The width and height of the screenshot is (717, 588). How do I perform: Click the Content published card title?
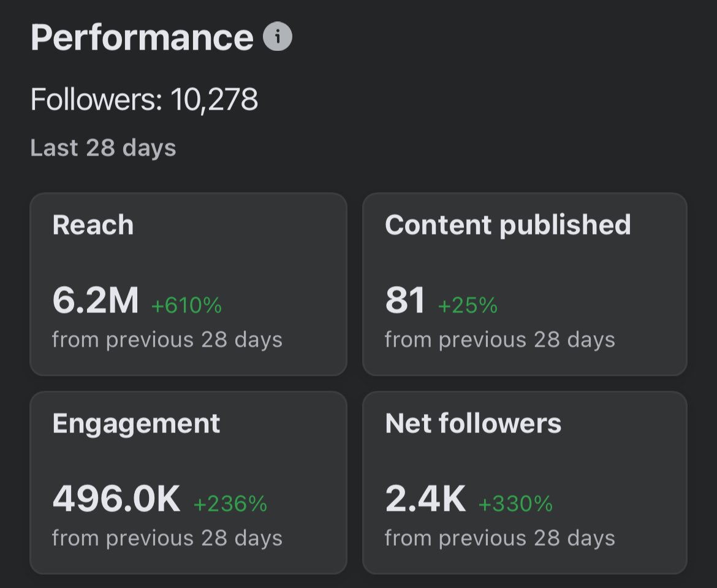point(508,225)
